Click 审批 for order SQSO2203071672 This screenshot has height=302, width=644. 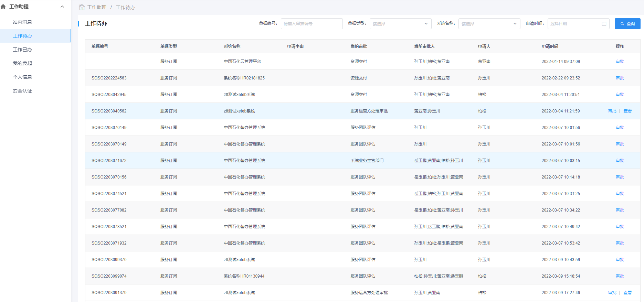[620, 161]
